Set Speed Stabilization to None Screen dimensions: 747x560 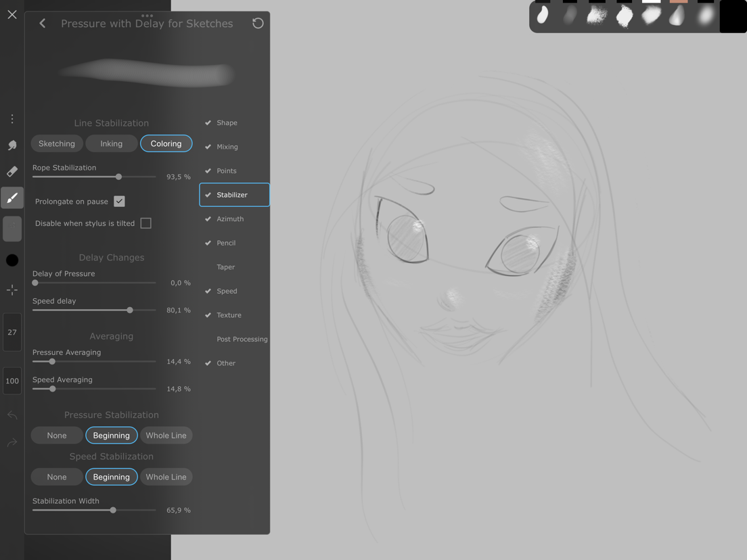click(56, 477)
